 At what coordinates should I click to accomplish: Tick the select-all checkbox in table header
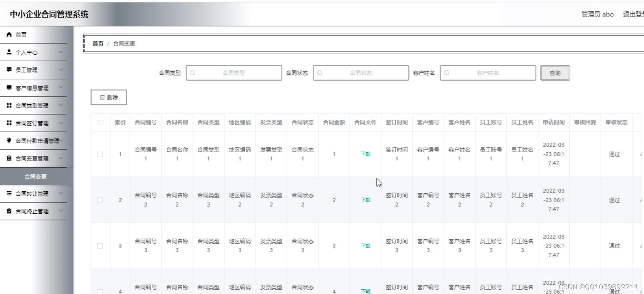pos(100,123)
